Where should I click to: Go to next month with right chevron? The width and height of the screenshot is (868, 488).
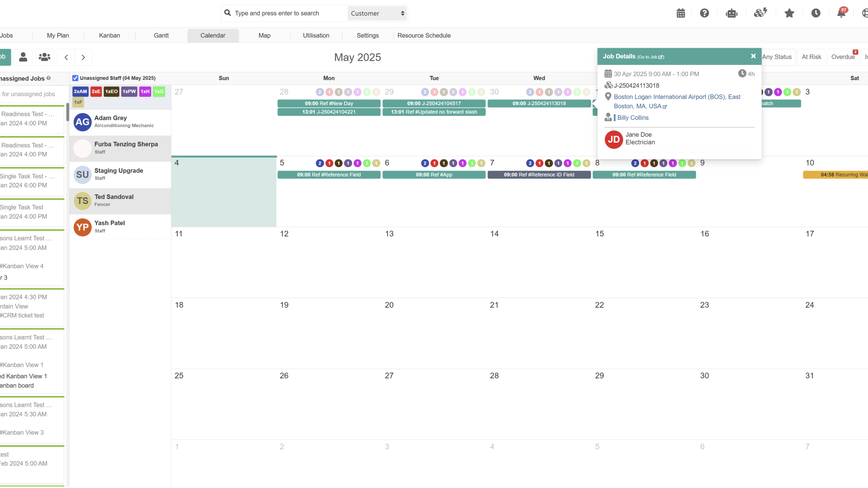[x=83, y=57]
